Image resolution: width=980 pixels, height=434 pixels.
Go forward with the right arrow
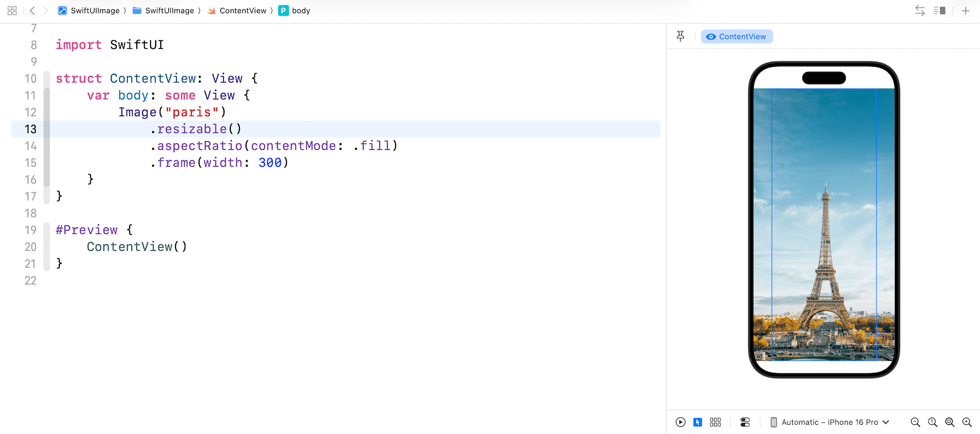(45, 11)
